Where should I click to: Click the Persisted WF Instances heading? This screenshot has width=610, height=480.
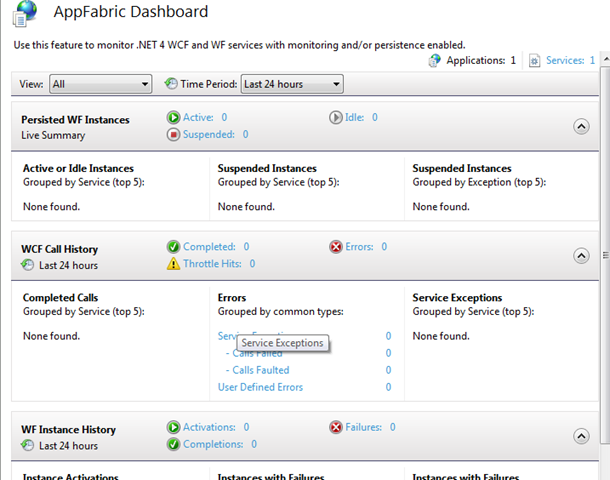(75, 120)
